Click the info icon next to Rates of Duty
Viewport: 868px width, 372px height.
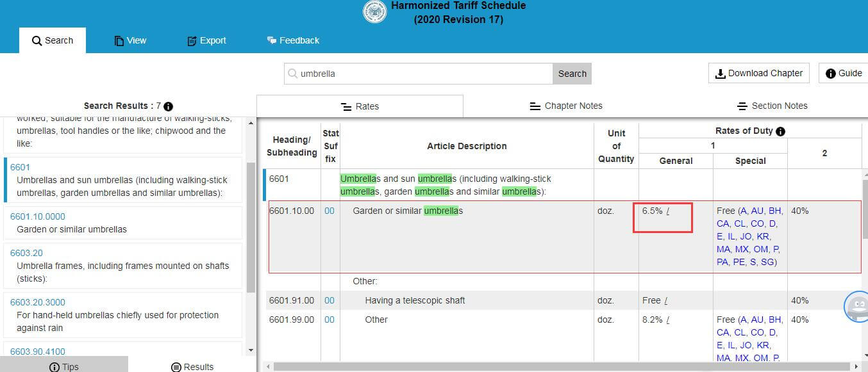click(x=780, y=131)
